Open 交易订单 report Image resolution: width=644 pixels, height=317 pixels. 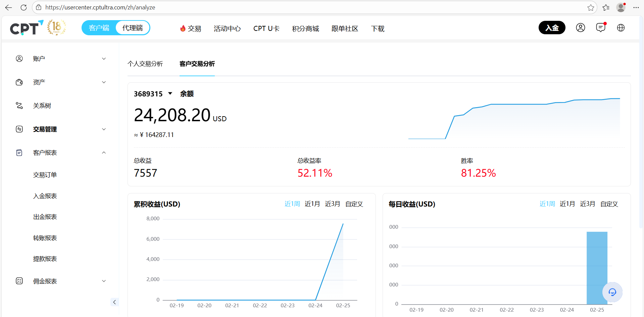pyautogui.click(x=45, y=175)
